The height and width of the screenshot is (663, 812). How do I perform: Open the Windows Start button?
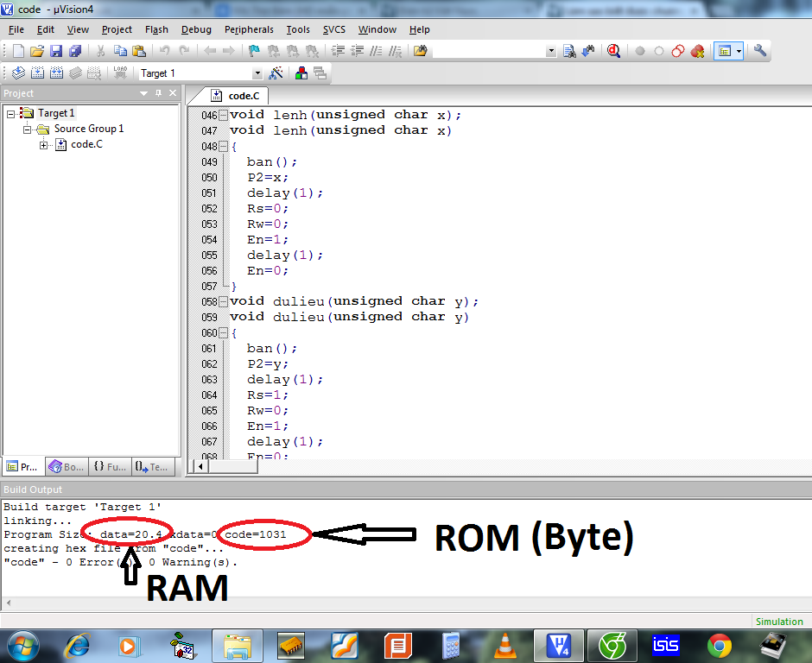[x=22, y=647]
